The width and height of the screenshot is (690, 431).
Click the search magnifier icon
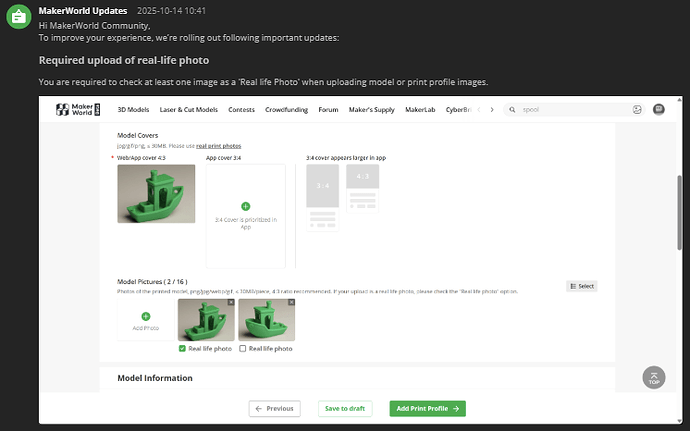pos(512,110)
